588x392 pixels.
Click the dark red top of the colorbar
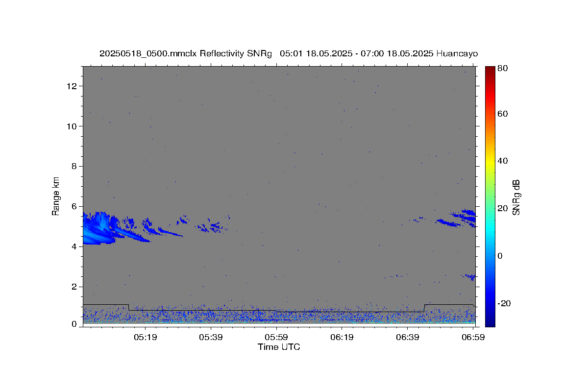490,71
